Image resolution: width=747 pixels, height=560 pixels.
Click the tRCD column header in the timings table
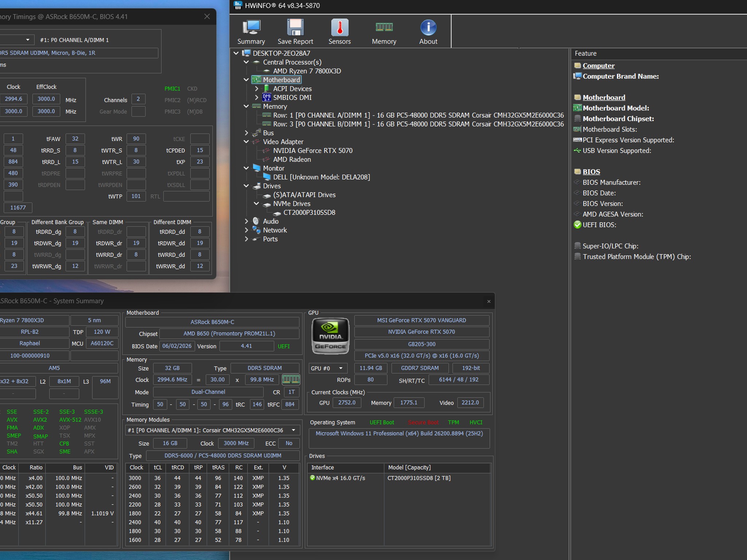click(x=178, y=467)
